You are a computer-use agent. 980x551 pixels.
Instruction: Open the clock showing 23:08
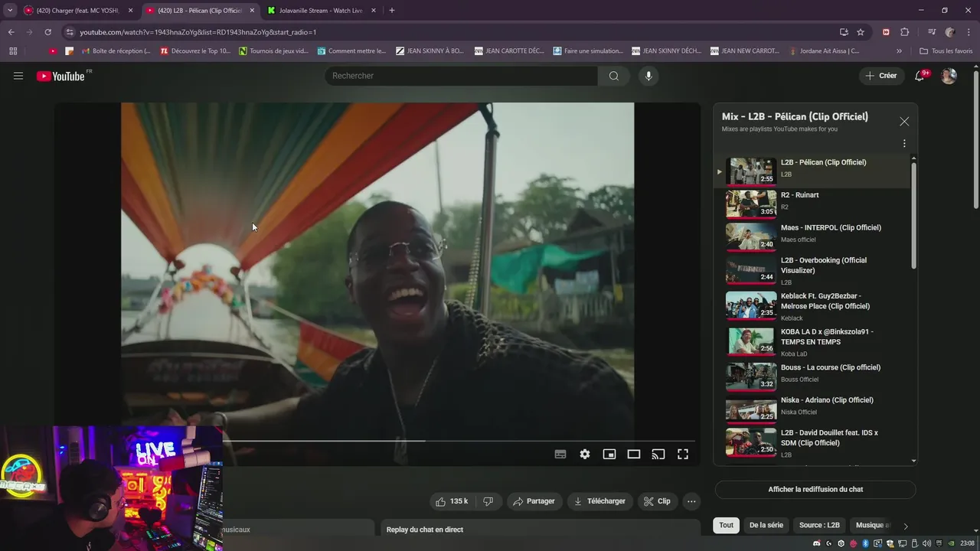tap(968, 543)
